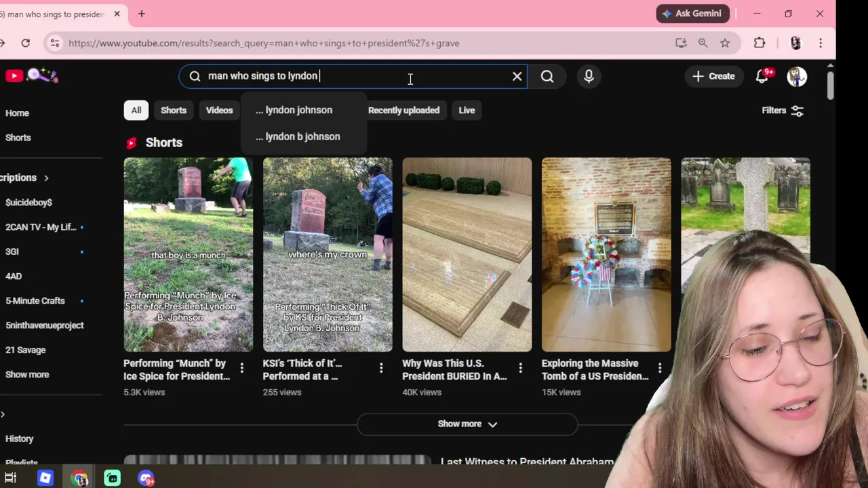Open the brick tomb with wreath thumbnail
The height and width of the screenshot is (488, 868).
[606, 255]
